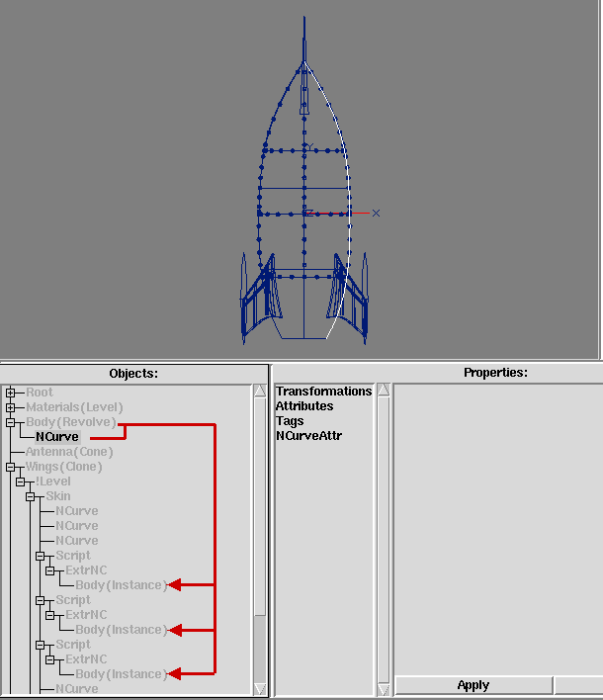Viewport: 603px width, 700px height.
Task: Open the Attributes property
Action: point(304,406)
